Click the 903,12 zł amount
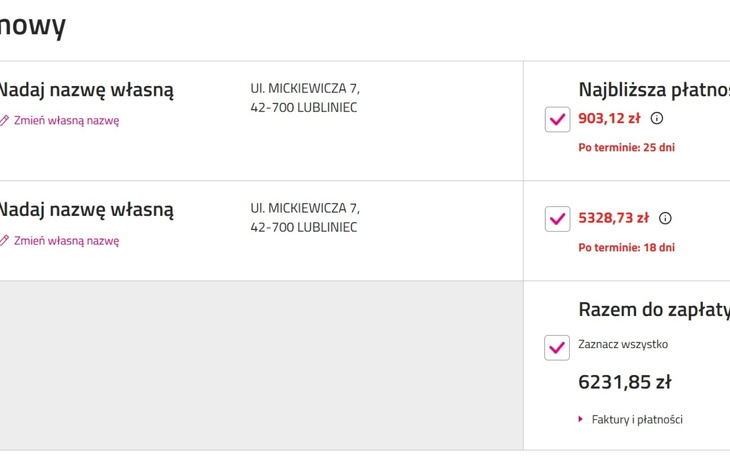Screen dimensions: 730x456 [x=609, y=118]
